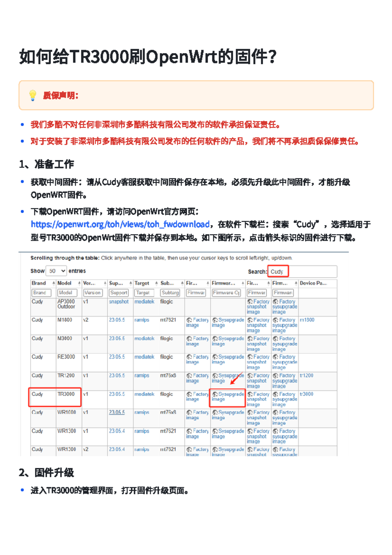Click download icon of M3000 Factory snapshot image
392x555 pixels.
(250, 339)
